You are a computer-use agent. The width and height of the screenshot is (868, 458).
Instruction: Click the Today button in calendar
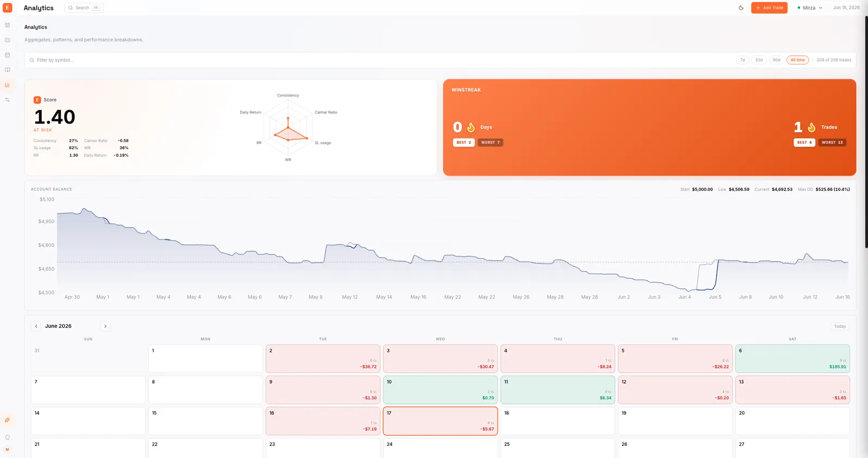click(x=840, y=326)
